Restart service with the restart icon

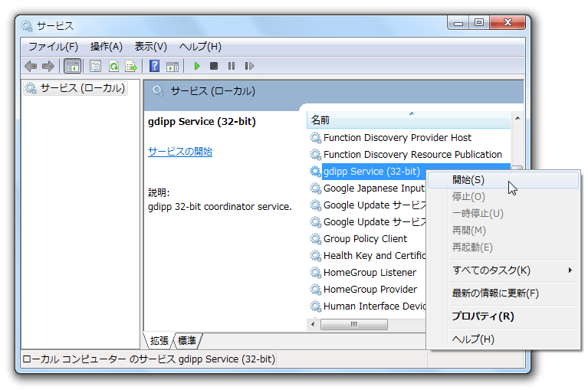(x=249, y=66)
